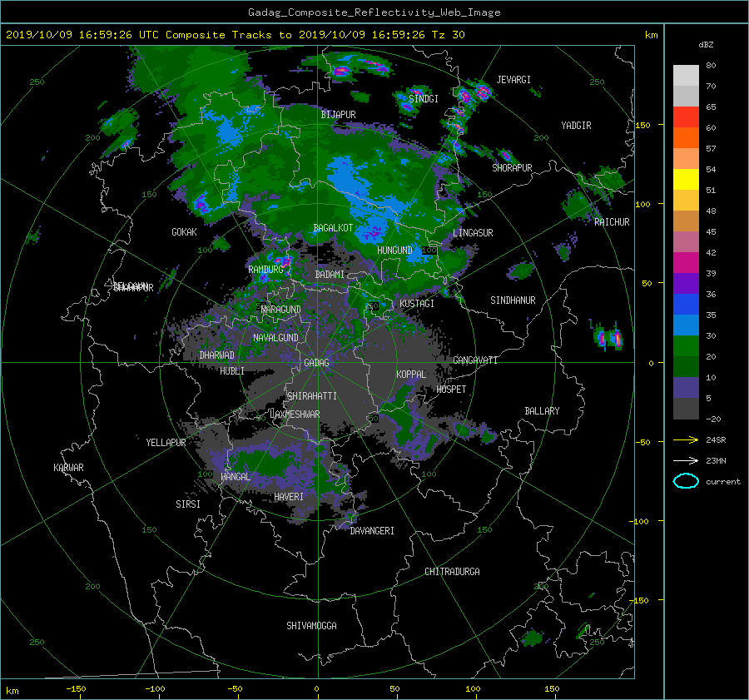The height and width of the screenshot is (700, 749).
Task: Click the DAVANGERI city label
Action: click(372, 531)
